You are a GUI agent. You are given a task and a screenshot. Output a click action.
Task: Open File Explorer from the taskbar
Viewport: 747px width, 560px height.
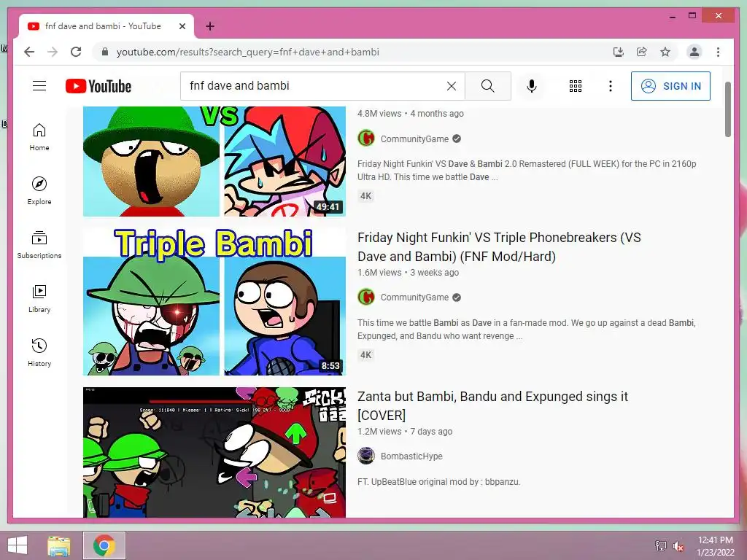[x=58, y=545]
